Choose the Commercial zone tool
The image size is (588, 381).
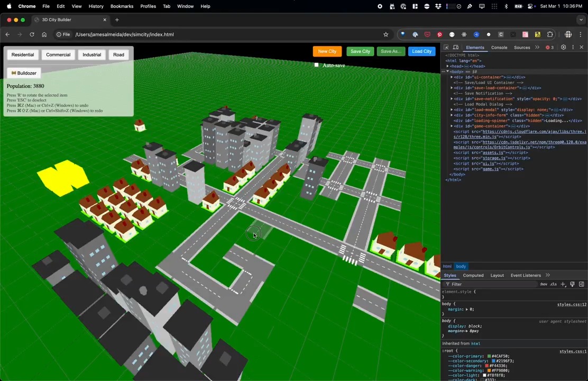coord(58,55)
